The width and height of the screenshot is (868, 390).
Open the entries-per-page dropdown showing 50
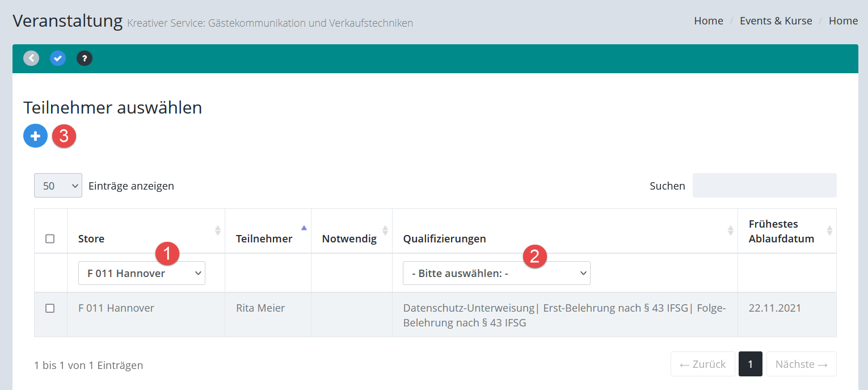pyautogui.click(x=58, y=186)
